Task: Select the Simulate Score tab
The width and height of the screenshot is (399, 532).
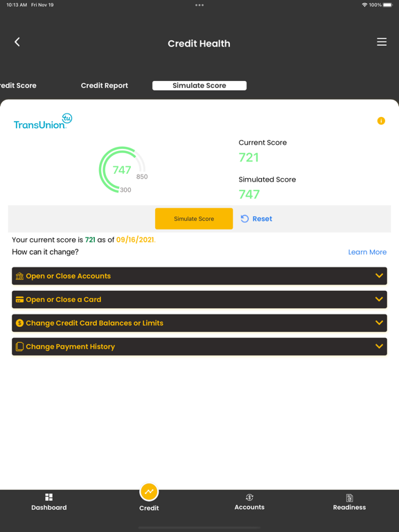Action: coord(199,85)
